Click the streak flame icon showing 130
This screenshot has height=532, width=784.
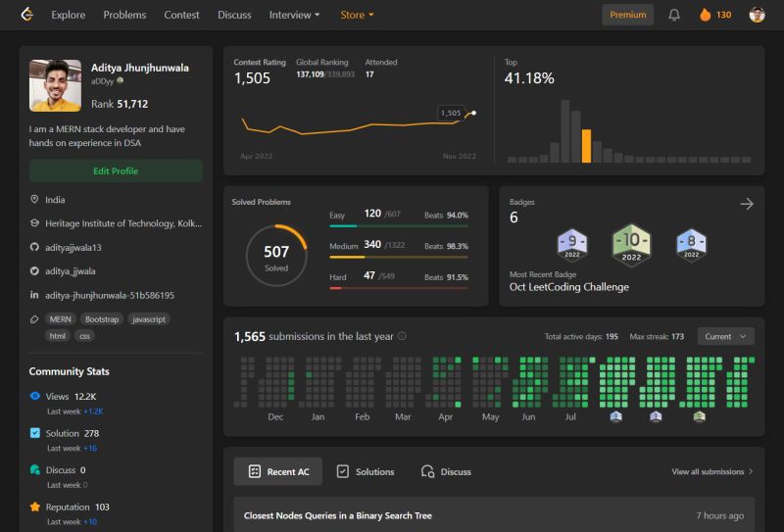pyautogui.click(x=705, y=15)
